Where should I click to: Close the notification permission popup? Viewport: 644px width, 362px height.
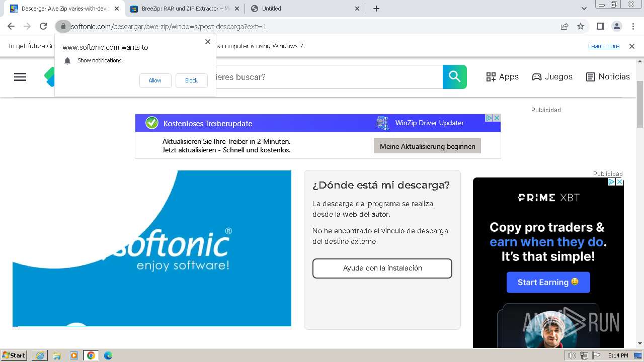208,42
